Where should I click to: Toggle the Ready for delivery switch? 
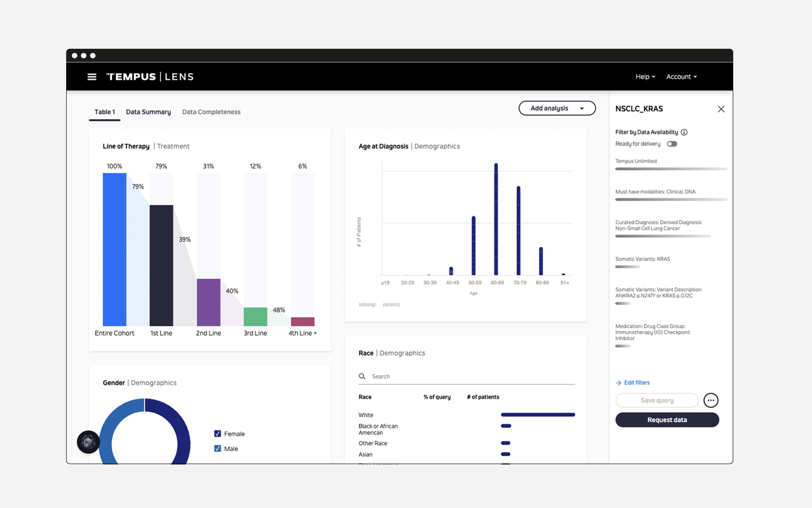[x=672, y=144]
